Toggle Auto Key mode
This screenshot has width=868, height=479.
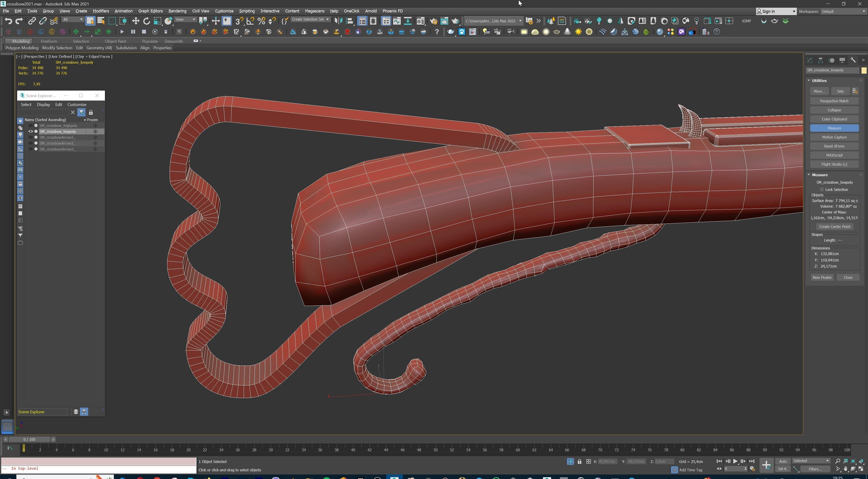point(783,461)
